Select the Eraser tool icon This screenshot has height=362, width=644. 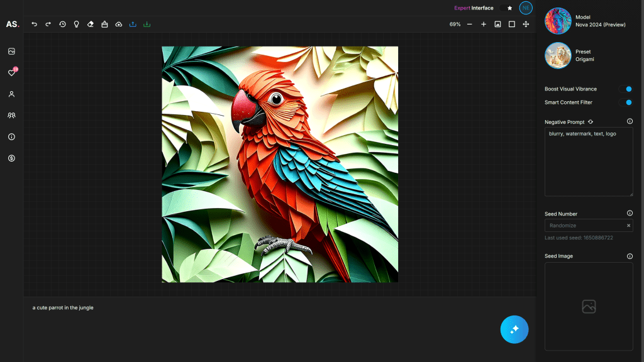[90, 25]
